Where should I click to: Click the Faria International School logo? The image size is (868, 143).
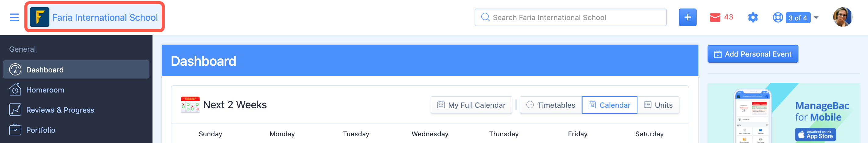coord(39,17)
